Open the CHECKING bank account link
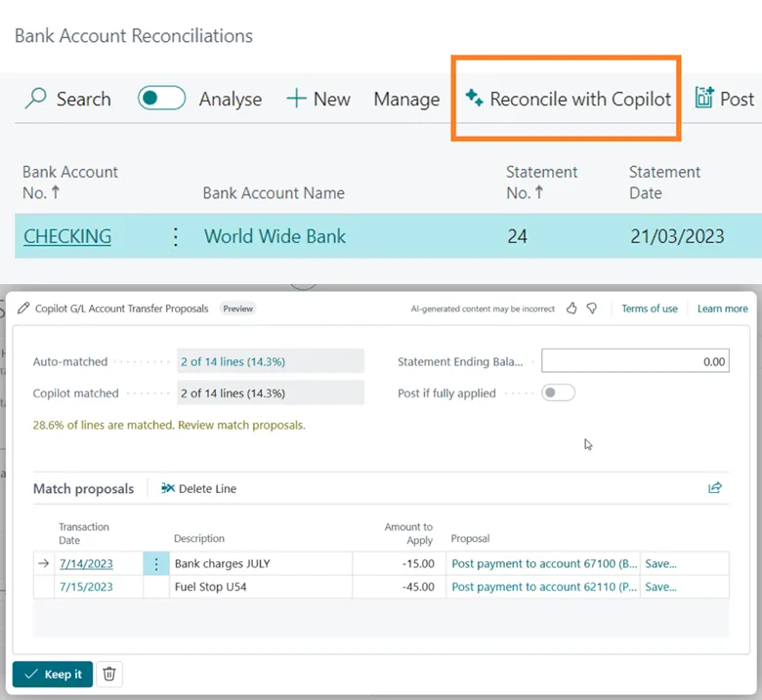The image size is (762, 700). 67,236
